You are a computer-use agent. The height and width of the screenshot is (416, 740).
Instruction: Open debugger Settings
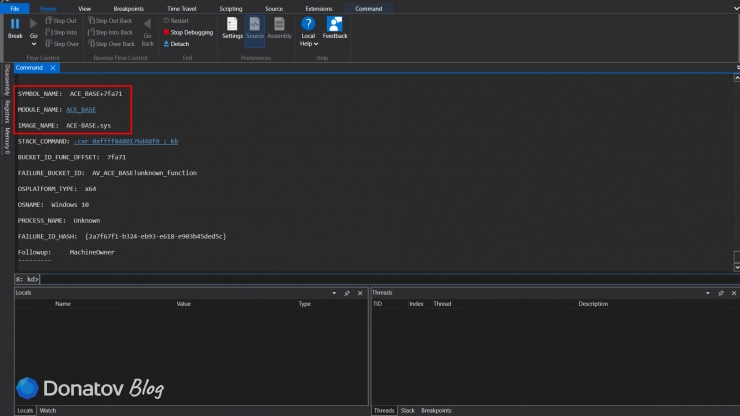pyautogui.click(x=232, y=28)
